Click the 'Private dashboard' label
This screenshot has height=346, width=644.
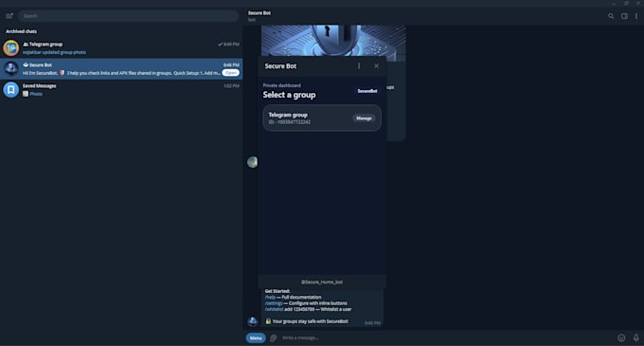click(x=282, y=85)
